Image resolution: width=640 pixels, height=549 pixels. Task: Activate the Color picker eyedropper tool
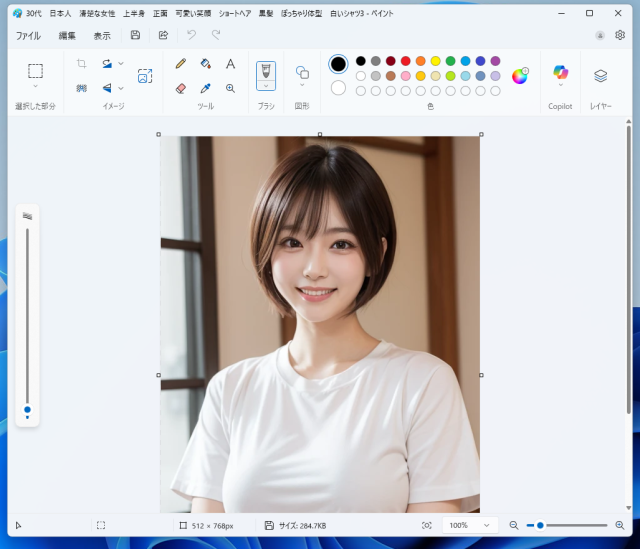206,88
